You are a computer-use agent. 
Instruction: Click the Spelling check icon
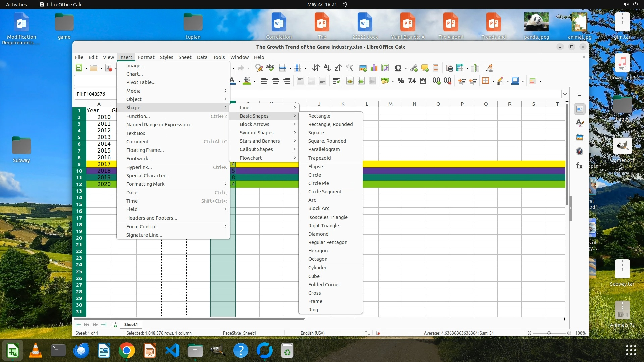click(270, 68)
